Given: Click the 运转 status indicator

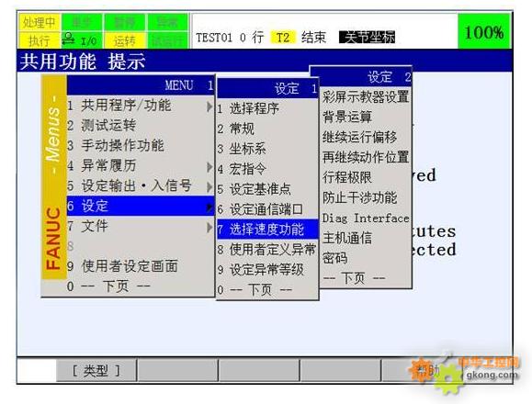Looking at the screenshot, I should 125,40.
